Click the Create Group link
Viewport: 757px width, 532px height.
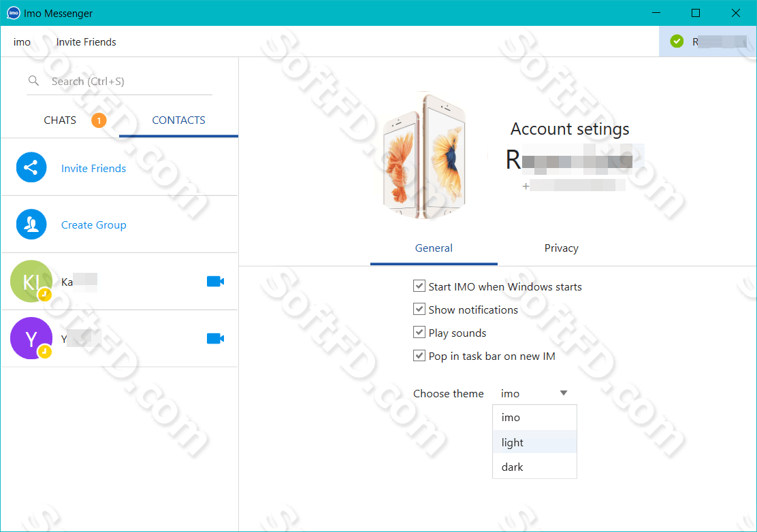click(94, 225)
